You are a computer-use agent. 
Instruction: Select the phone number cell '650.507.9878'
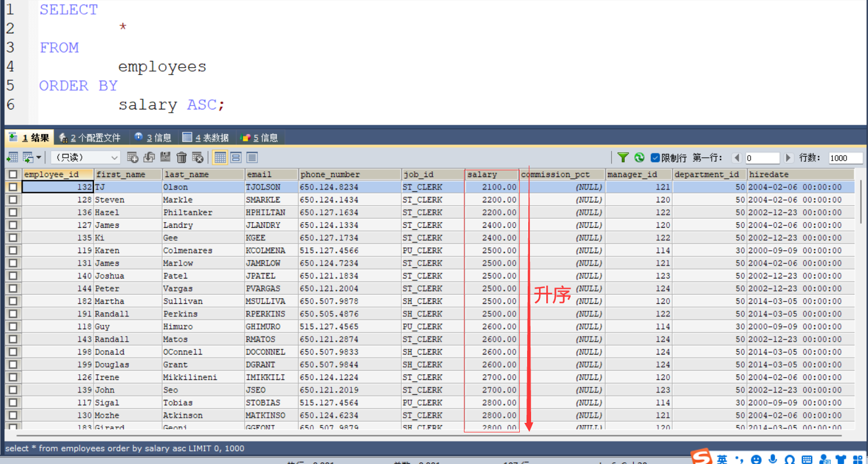click(x=349, y=301)
